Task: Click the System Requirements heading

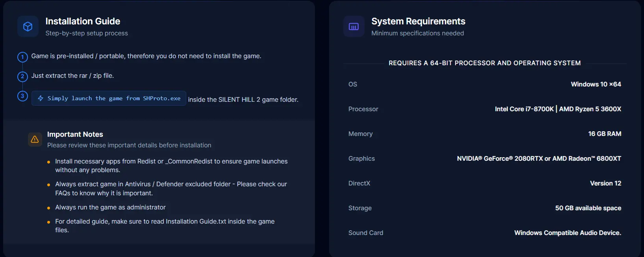Action: (418, 21)
